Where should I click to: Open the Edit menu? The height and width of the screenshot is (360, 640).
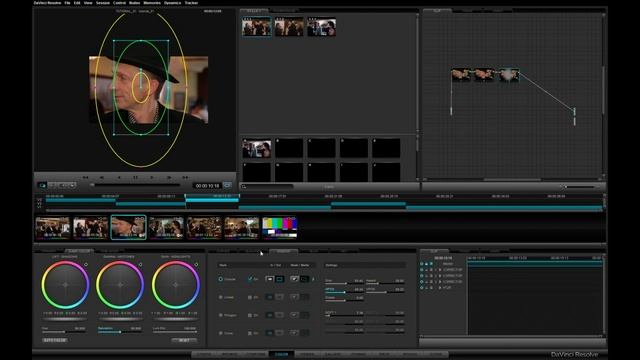pyautogui.click(x=77, y=3)
